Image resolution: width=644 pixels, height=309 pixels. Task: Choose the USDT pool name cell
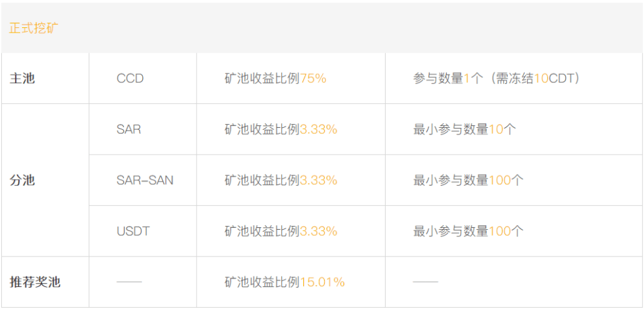133,230
